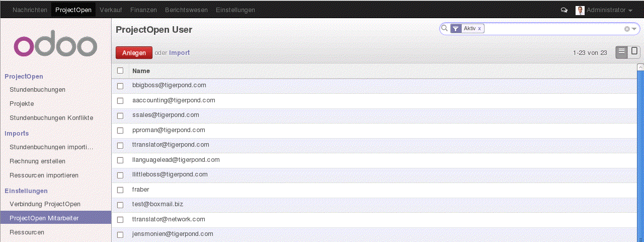Switch to form view

point(634,52)
